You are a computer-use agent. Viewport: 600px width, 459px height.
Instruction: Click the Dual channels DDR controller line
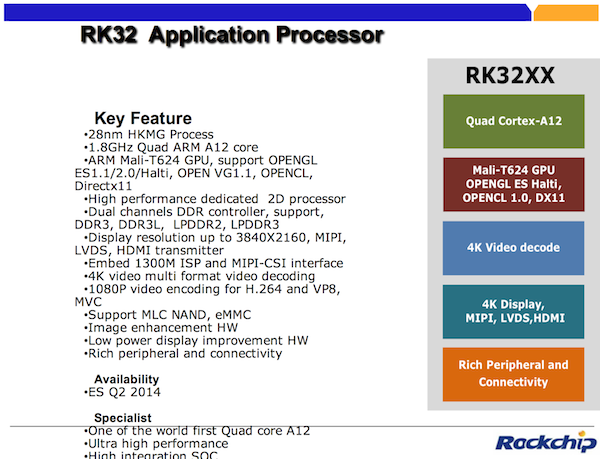point(204,212)
